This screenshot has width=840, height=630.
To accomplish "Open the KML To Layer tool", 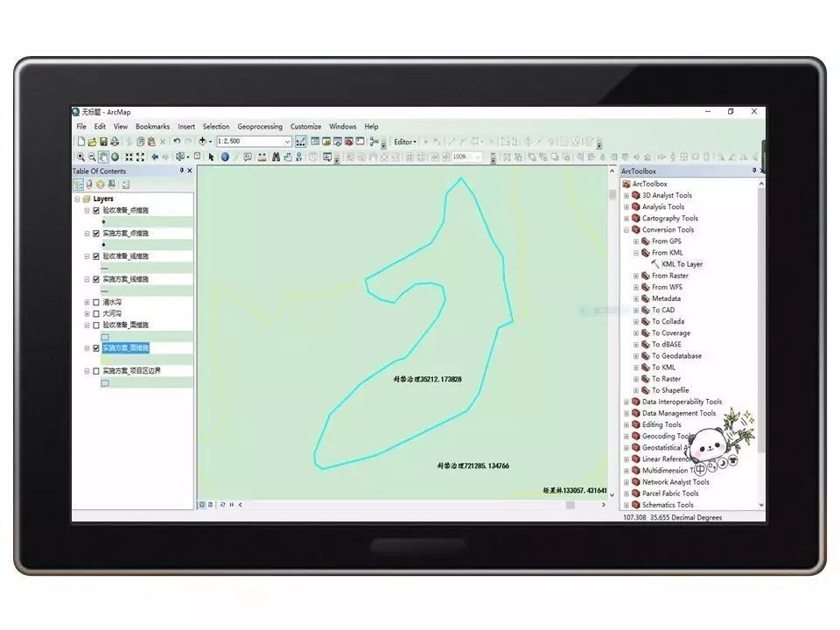I will coord(681,264).
